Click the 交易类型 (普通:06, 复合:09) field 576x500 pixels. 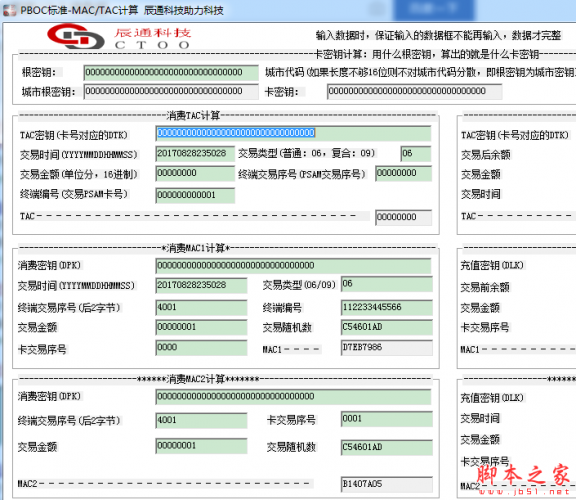click(416, 154)
